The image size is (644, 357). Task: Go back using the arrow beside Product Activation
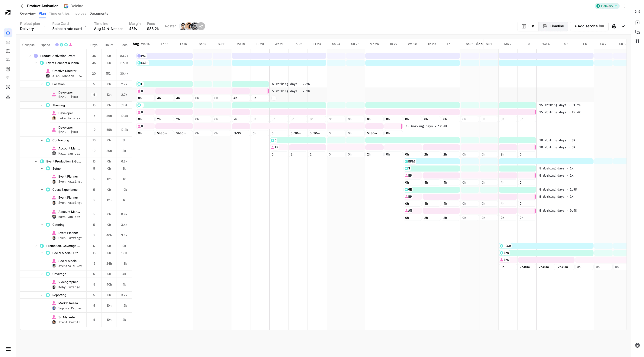tap(22, 6)
